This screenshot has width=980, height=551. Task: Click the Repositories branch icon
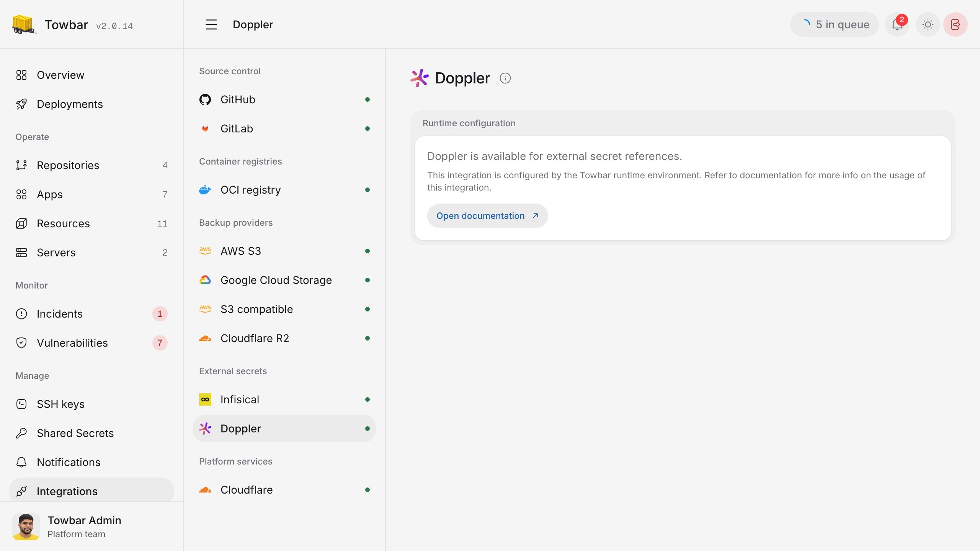coord(21,165)
